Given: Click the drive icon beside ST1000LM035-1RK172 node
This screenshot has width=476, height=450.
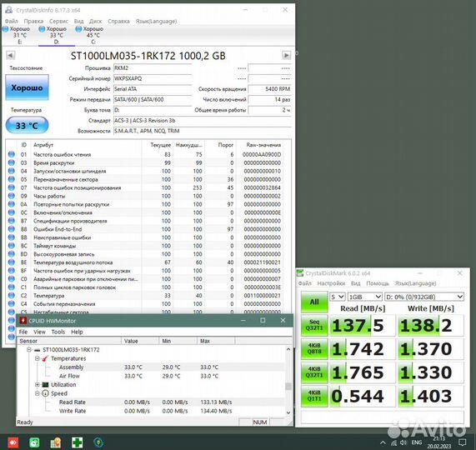Looking at the screenshot, I should [38, 350].
